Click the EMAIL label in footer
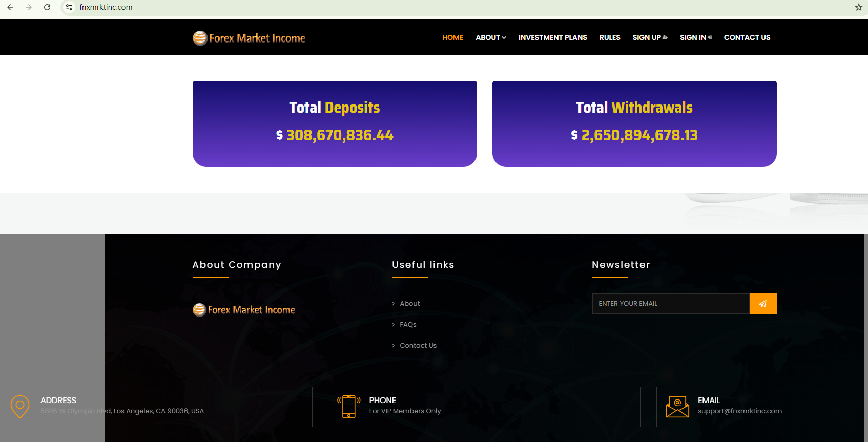Screen dimensions: 868x442 709,401
